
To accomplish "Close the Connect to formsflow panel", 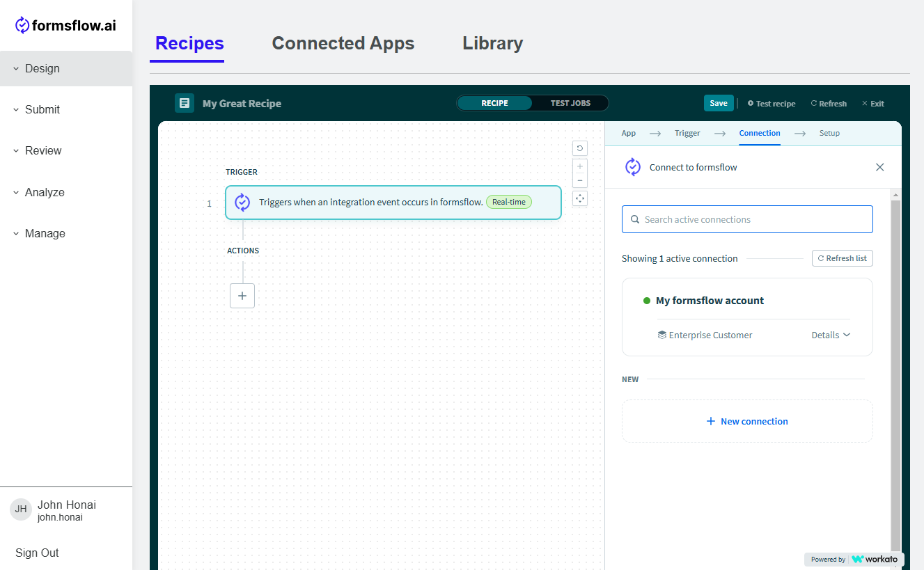I will click(x=879, y=167).
